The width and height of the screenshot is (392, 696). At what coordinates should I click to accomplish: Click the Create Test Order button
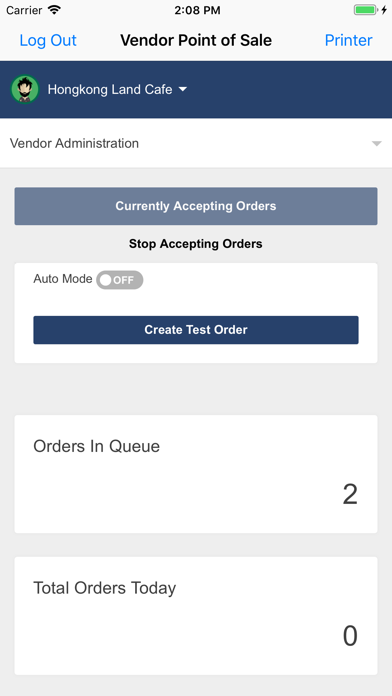196,330
